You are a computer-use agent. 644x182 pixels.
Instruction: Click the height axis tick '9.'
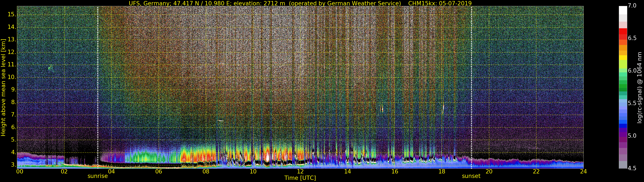[14, 90]
